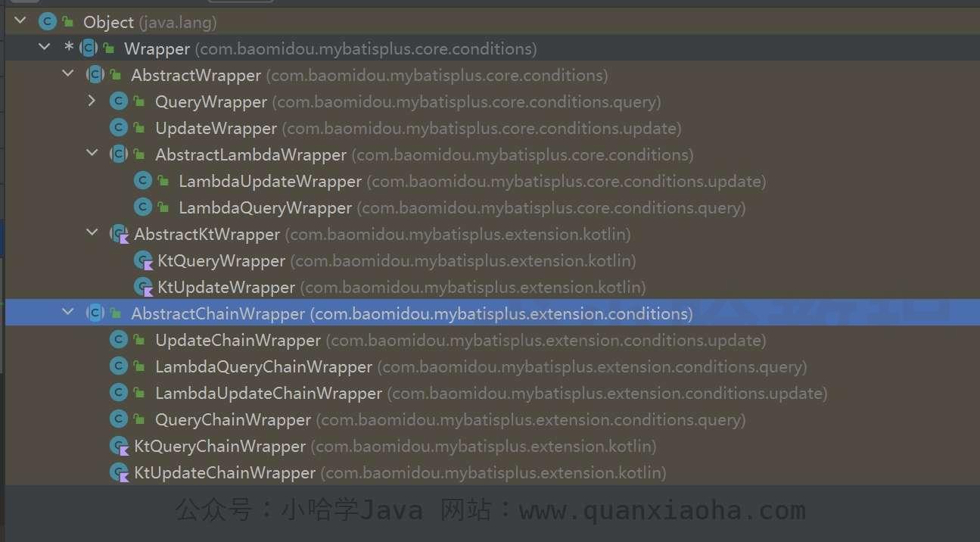Click the abstract class icon of AbstractKtWrapper

point(119,235)
